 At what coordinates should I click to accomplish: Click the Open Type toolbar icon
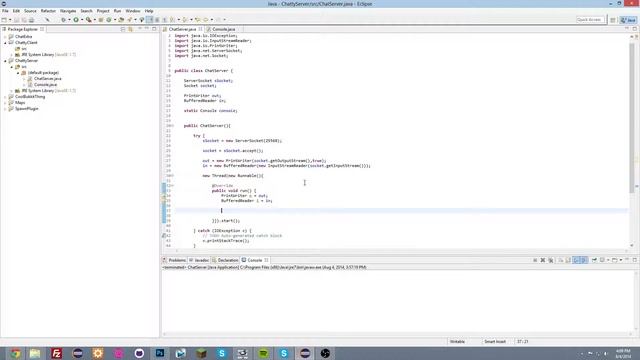pos(121,20)
